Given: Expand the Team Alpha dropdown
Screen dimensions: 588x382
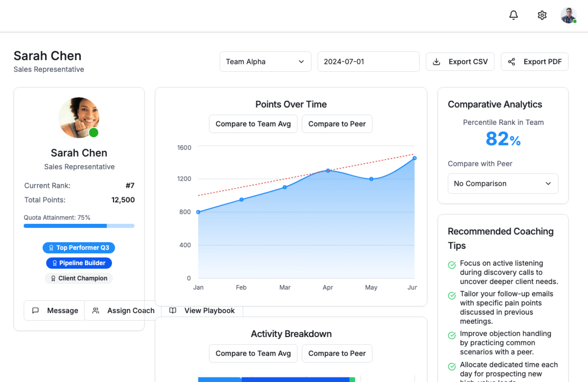Looking at the screenshot, I should point(265,62).
